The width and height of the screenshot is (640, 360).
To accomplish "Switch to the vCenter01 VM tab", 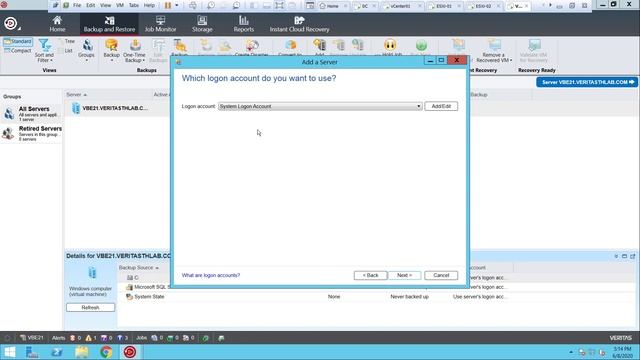I will point(401,6).
